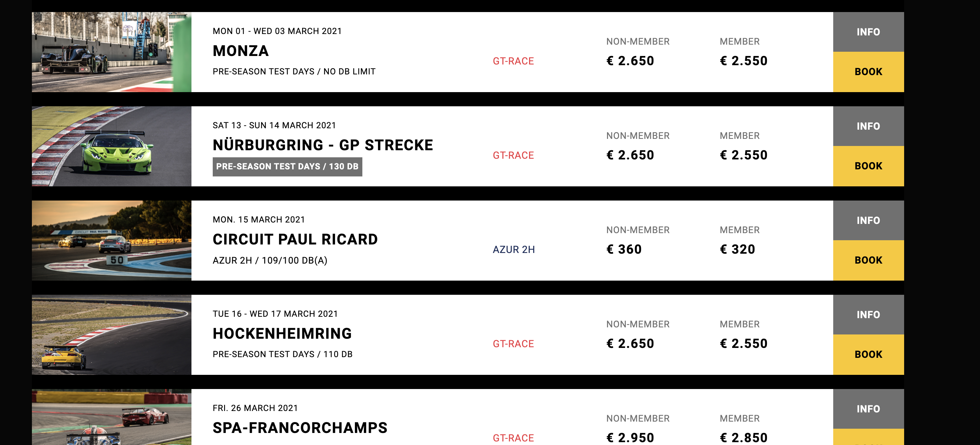Screen dimensions: 980x445
Task: Book the Nürburgring GP Strecke event
Action: [868, 166]
